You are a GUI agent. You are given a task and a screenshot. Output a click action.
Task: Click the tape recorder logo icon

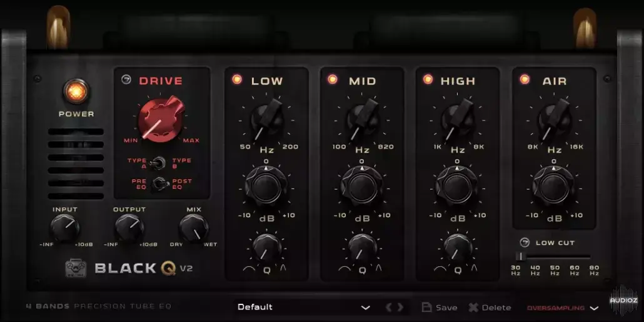[x=76, y=268]
